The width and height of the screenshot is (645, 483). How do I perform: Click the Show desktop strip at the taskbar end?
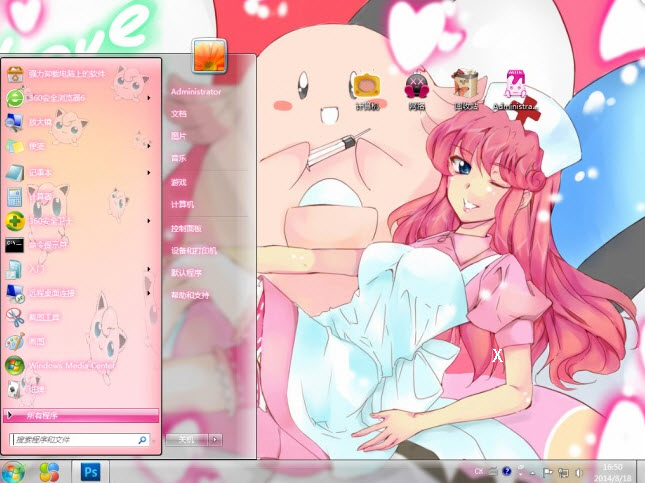639,472
